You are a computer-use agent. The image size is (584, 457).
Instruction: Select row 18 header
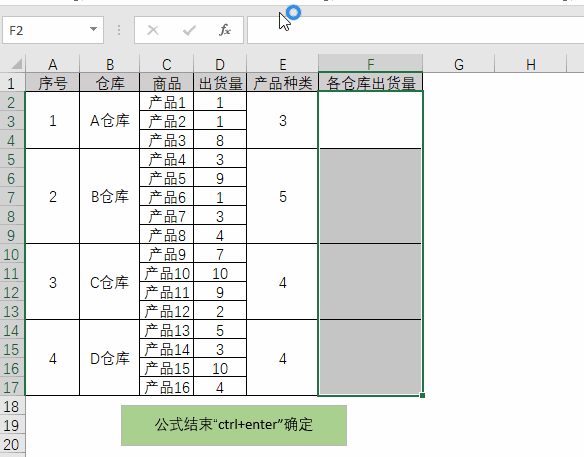click(11, 406)
